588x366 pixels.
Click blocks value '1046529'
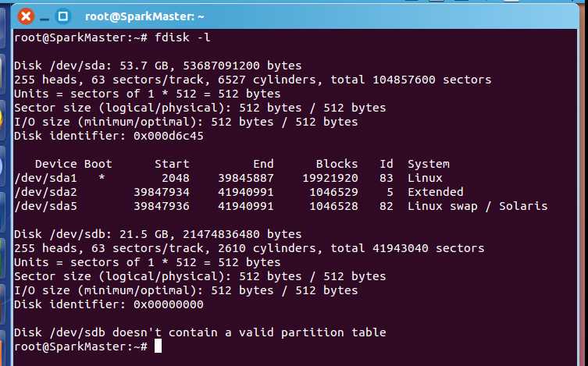[x=333, y=192]
